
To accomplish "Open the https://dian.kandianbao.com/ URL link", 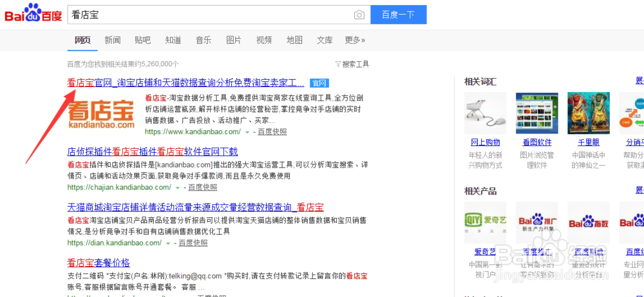I will (x=115, y=243).
